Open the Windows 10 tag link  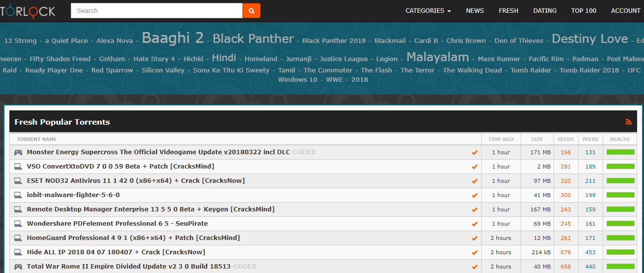298,79
